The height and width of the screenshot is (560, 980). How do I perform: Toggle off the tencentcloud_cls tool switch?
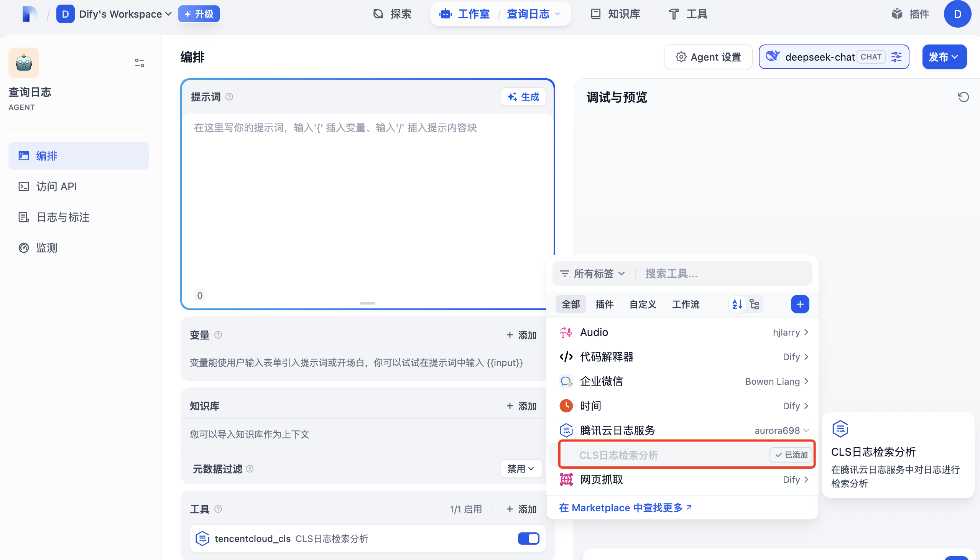click(x=528, y=539)
